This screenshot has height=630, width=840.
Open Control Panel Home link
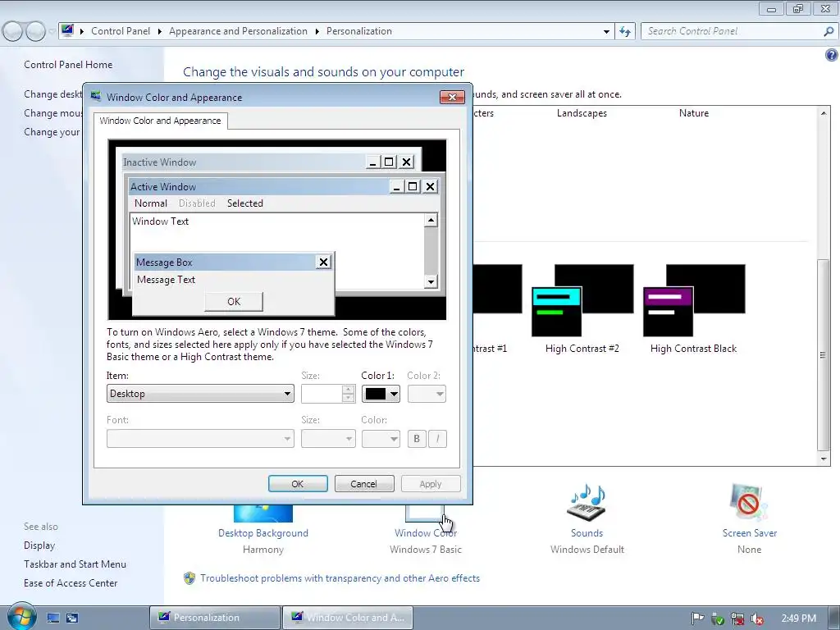click(x=68, y=64)
